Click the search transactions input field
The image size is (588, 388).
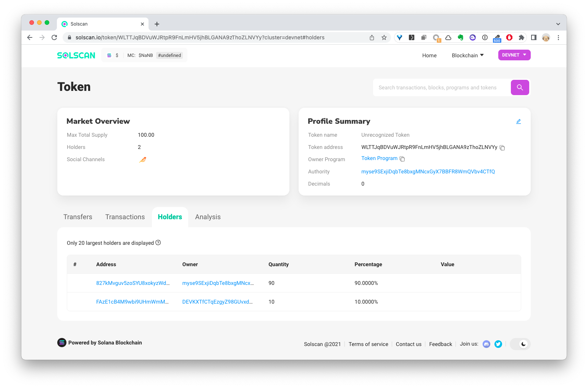point(441,87)
